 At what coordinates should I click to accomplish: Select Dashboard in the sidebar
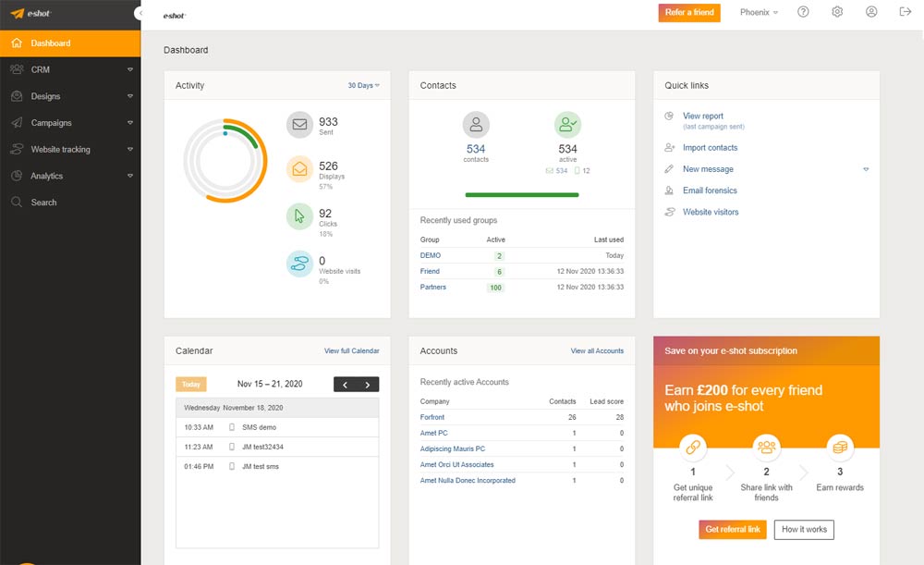click(x=70, y=43)
